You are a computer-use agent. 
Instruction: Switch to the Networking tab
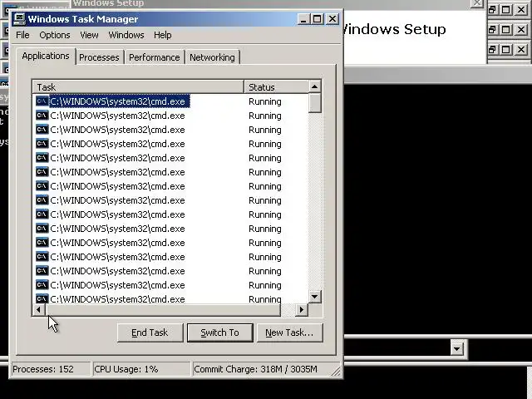click(x=213, y=57)
